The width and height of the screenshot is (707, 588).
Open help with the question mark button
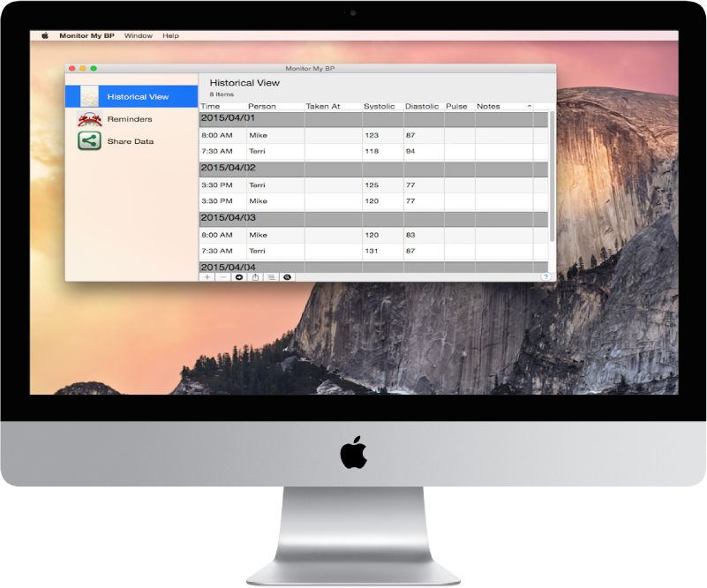point(545,276)
